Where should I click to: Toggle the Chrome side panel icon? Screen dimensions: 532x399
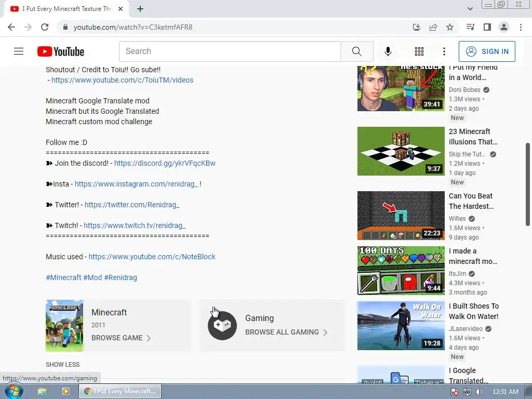pyautogui.click(x=487, y=27)
